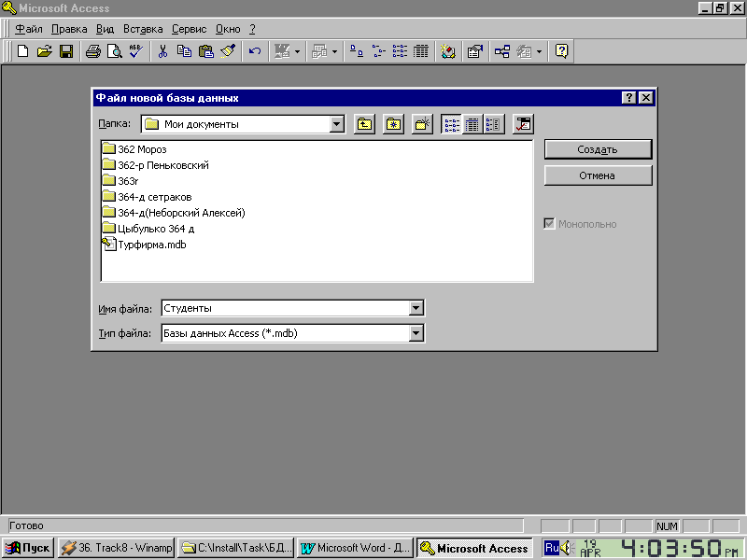Click the Look in Favorites folder icon
The width and height of the screenshot is (747, 560).
click(393, 124)
